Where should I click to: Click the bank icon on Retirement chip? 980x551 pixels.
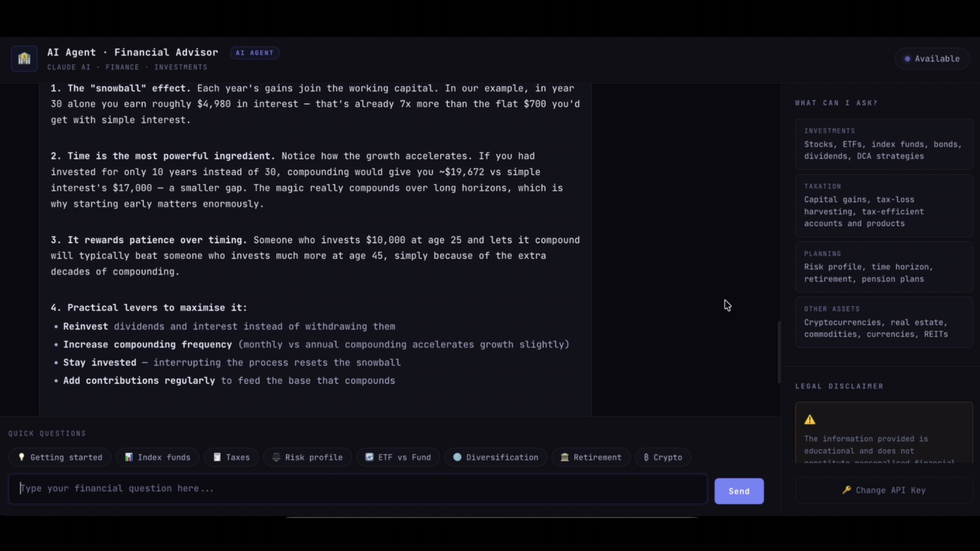tap(565, 457)
